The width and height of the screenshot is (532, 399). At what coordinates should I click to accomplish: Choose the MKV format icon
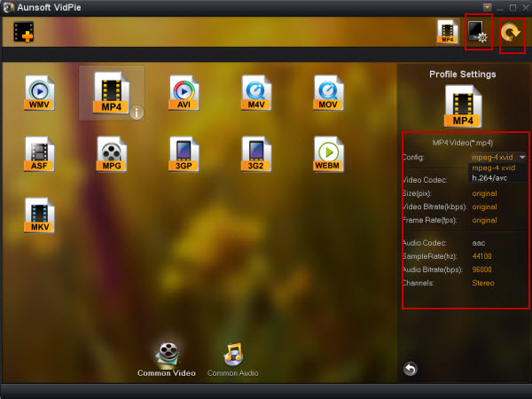click(x=39, y=215)
